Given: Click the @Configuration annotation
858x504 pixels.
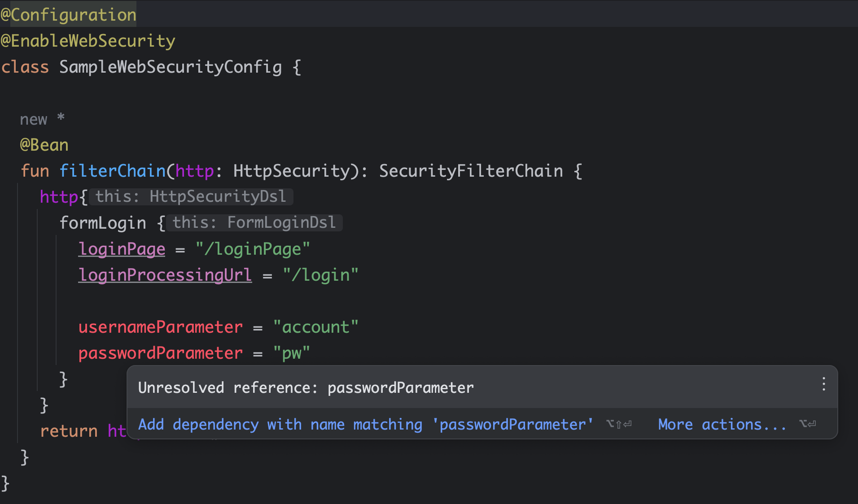Looking at the screenshot, I should pyautogui.click(x=69, y=15).
